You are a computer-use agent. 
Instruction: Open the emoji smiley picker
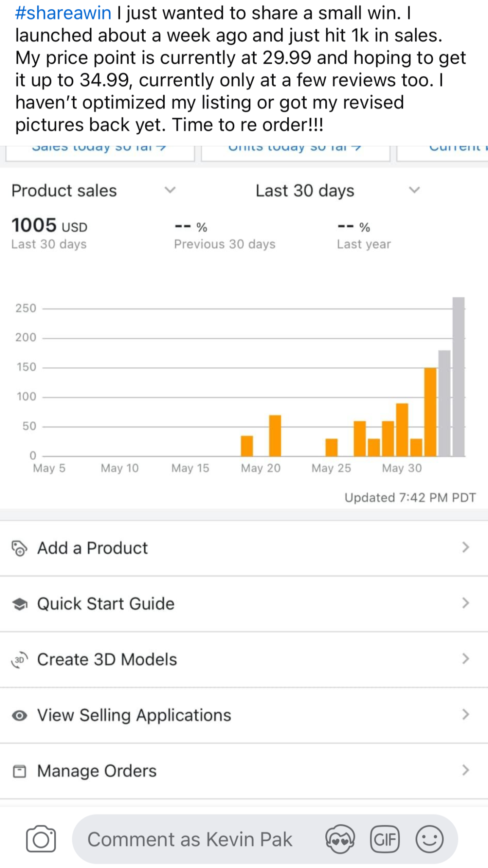[x=430, y=839]
